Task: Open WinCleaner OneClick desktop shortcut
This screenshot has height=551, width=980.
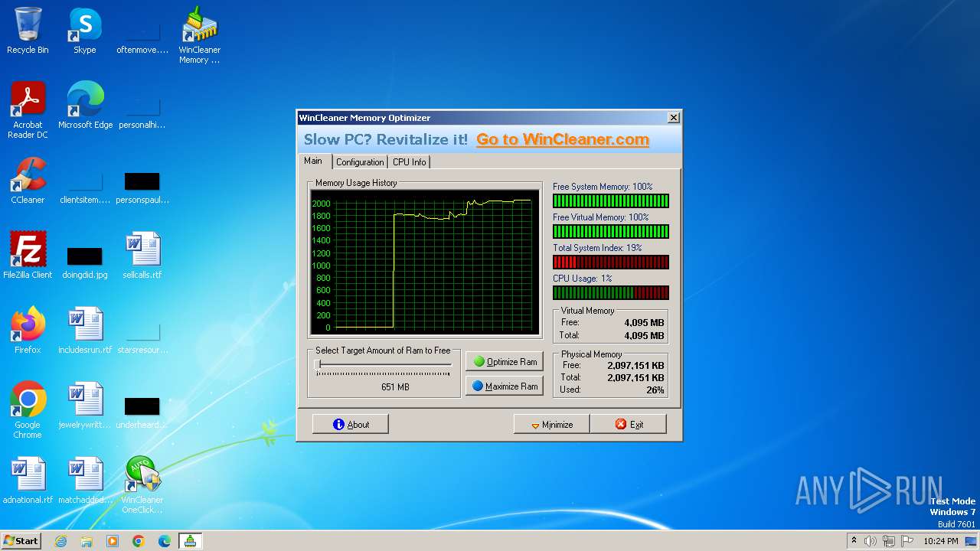Action: 142,485
